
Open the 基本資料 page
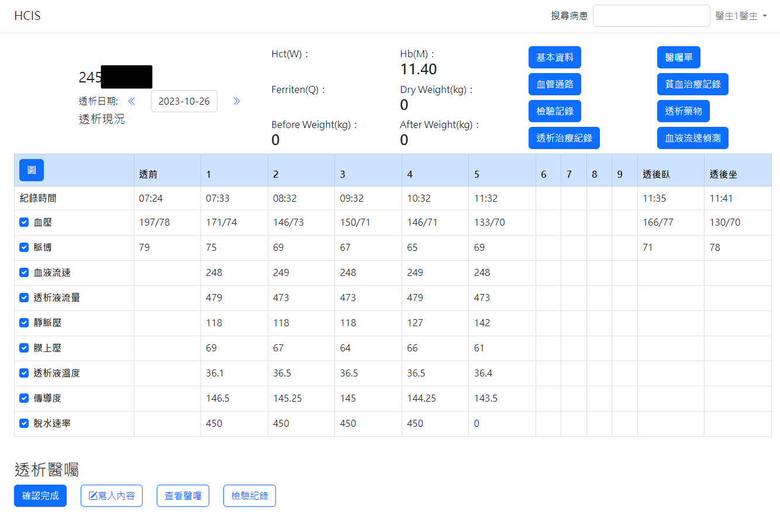tap(554, 57)
